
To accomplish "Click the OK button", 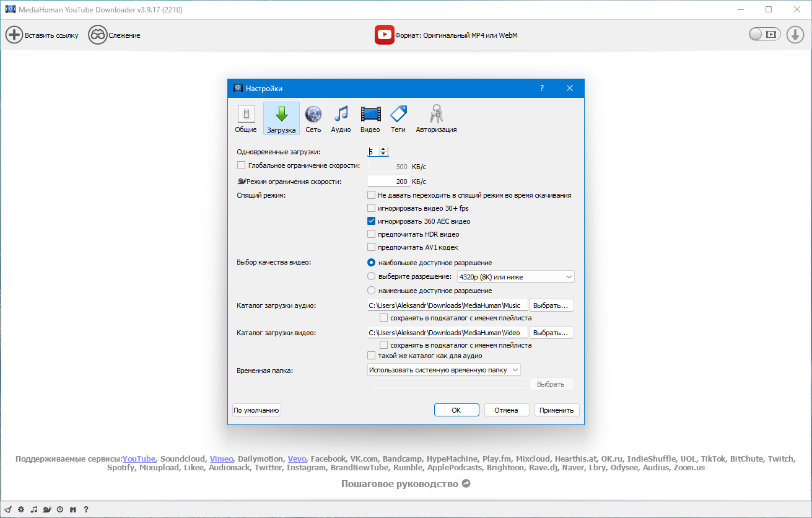I will coord(456,410).
